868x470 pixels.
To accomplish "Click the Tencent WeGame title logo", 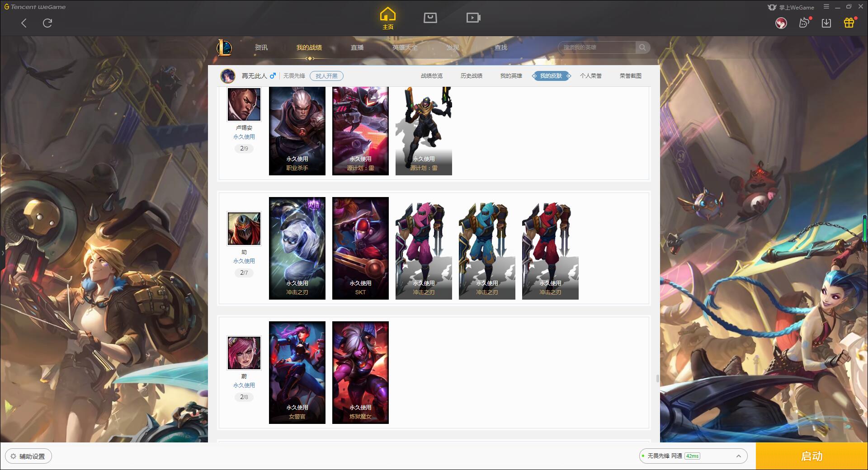I will click(35, 7).
